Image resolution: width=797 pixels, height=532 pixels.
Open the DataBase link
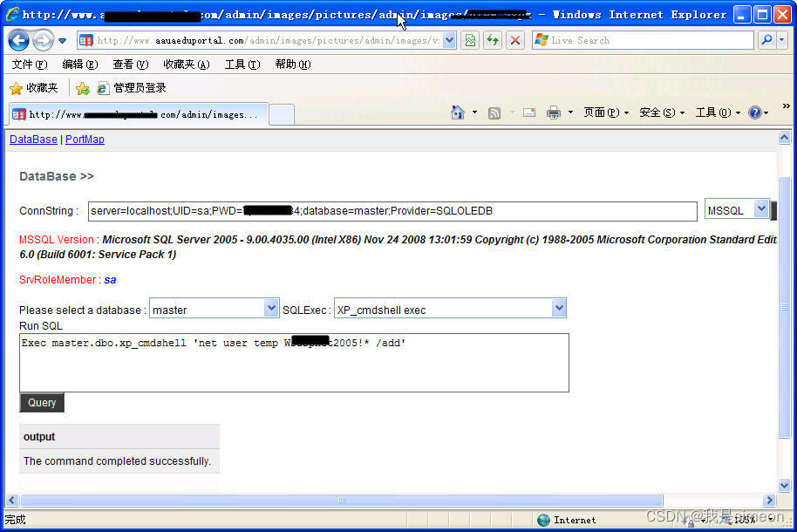click(x=33, y=140)
